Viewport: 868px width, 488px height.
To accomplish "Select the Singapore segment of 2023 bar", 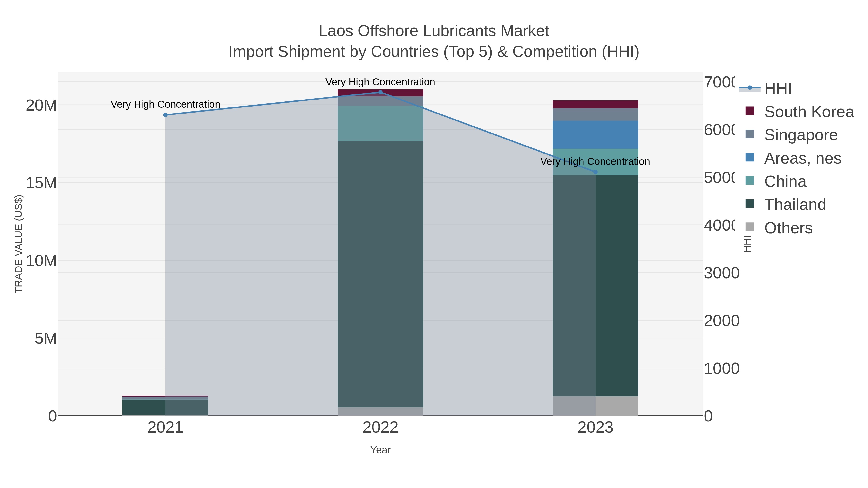I will pyautogui.click(x=595, y=114).
